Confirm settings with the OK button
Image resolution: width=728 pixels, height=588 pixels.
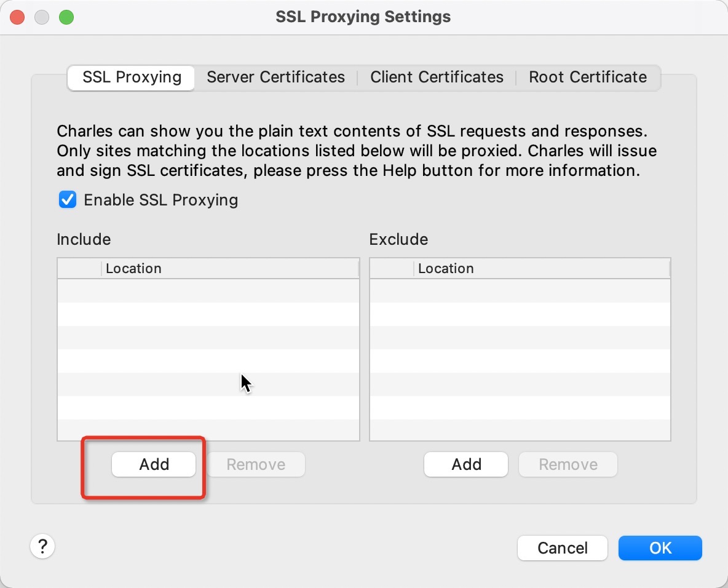(x=660, y=548)
